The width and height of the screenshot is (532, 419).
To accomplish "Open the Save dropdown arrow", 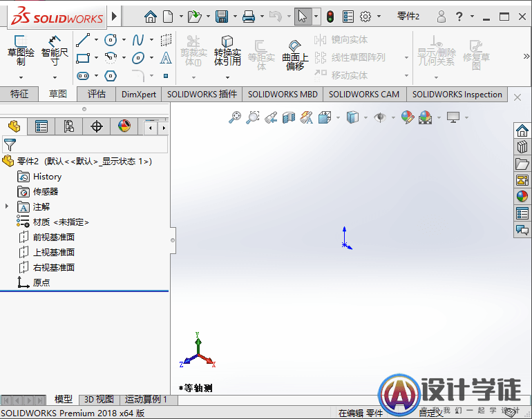I will click(235, 17).
